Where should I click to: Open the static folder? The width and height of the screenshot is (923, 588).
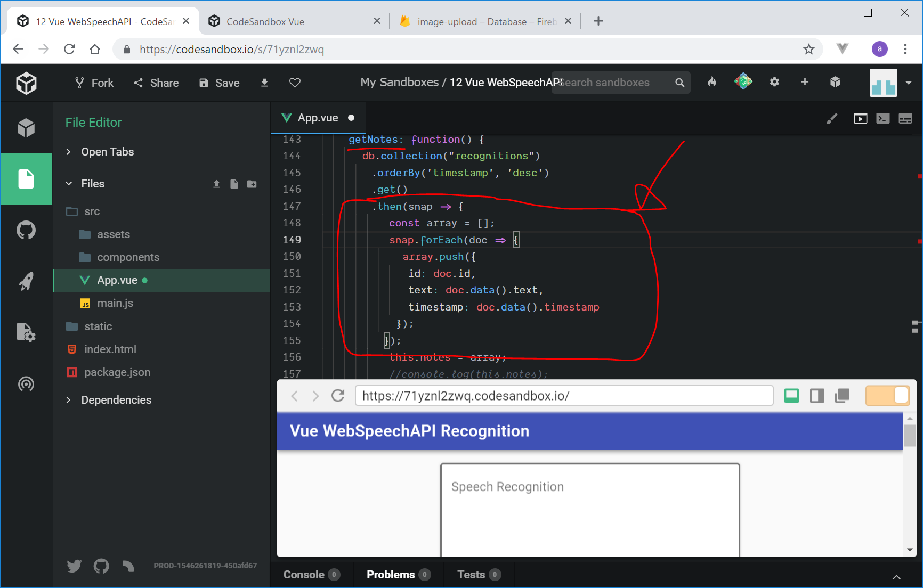(161, 326)
